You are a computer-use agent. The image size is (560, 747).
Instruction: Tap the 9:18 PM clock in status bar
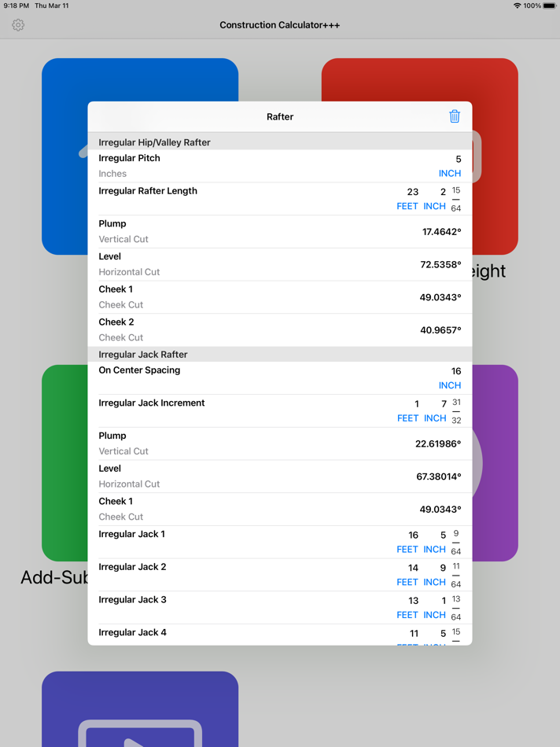17,6
